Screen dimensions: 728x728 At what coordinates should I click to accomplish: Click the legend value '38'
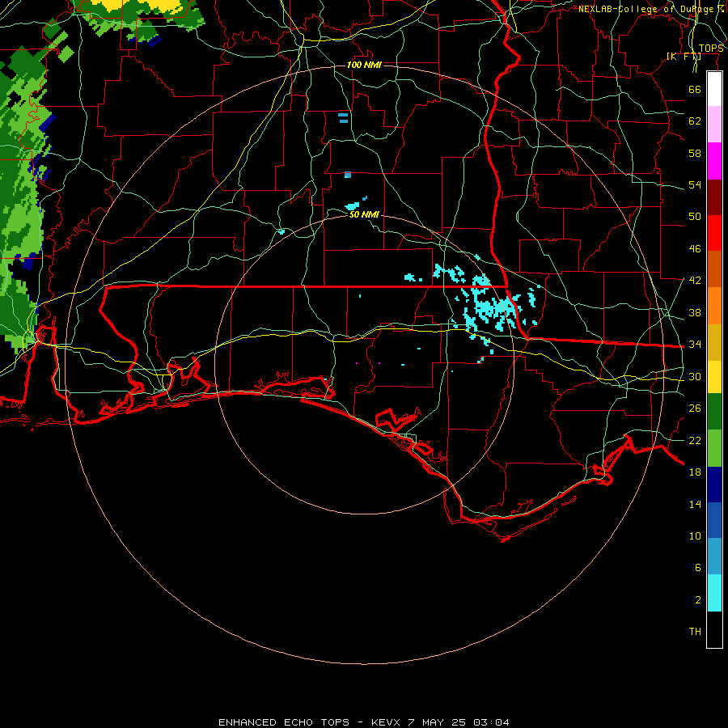pos(695,312)
